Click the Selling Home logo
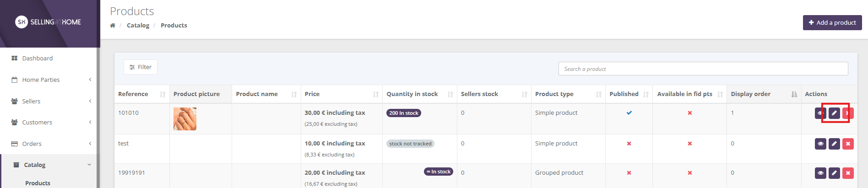The image size is (868, 188). click(x=48, y=22)
